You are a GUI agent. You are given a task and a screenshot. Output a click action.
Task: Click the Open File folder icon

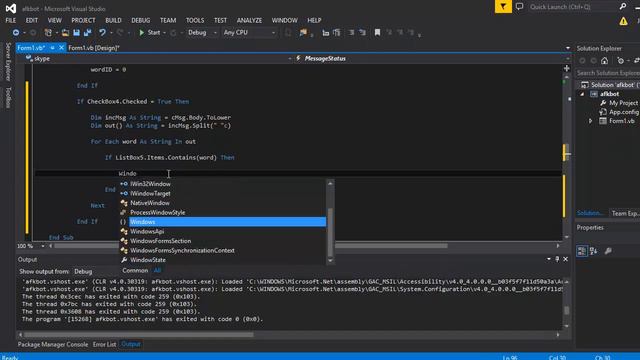click(65, 32)
